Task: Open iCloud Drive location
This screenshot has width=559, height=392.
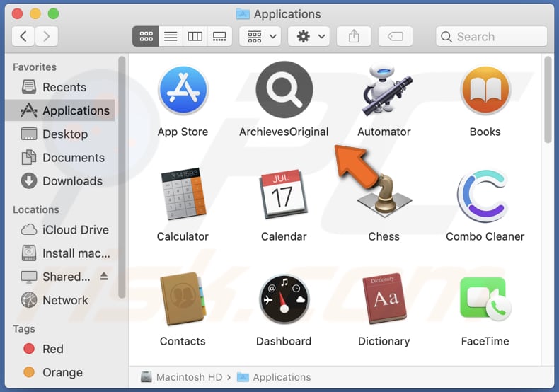Action: 60,230
